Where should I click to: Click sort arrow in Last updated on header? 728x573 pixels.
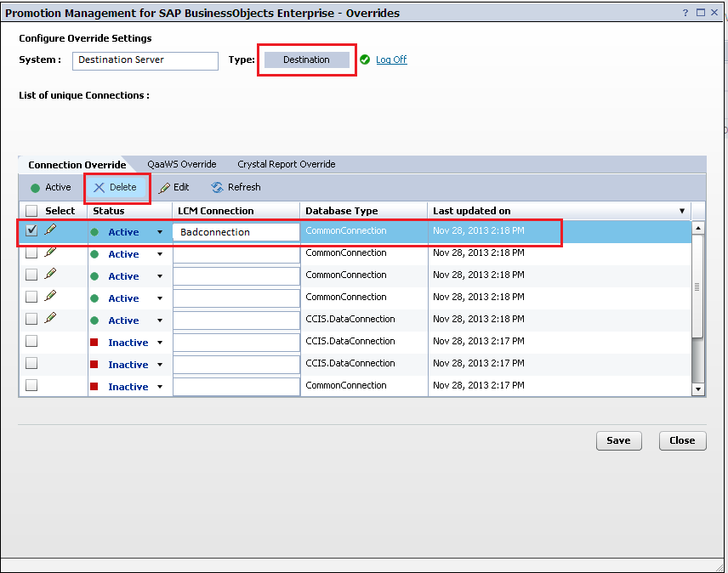click(682, 211)
